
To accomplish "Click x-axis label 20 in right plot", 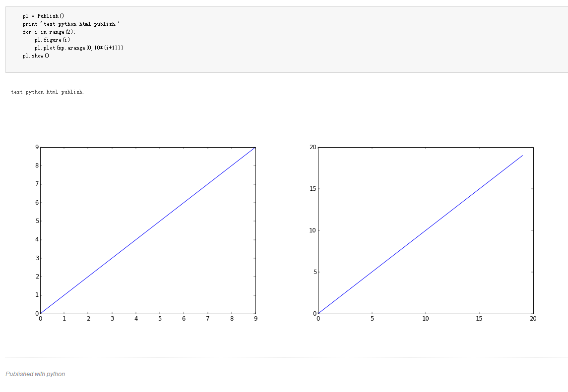I will tap(533, 319).
